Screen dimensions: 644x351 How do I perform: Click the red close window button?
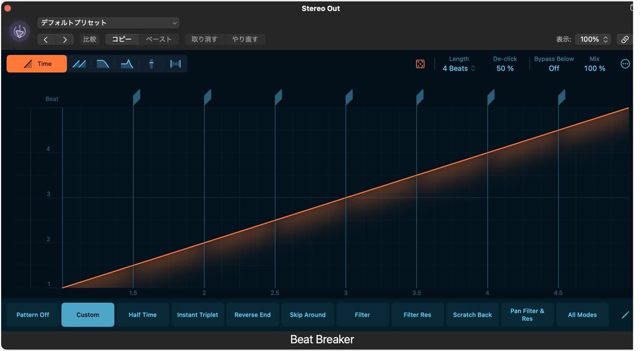point(8,8)
